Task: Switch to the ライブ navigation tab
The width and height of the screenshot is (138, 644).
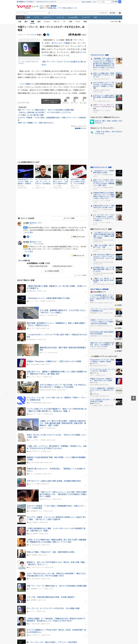Action: point(37,17)
